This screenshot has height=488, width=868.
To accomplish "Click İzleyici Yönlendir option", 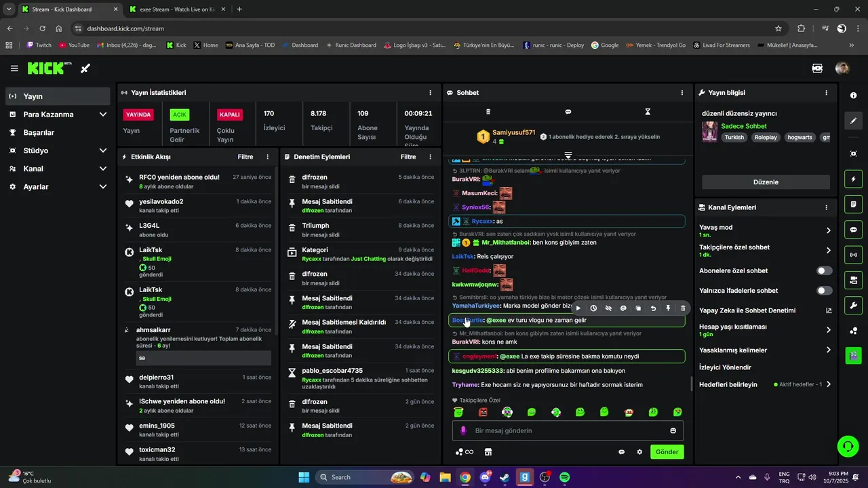I will click(725, 367).
